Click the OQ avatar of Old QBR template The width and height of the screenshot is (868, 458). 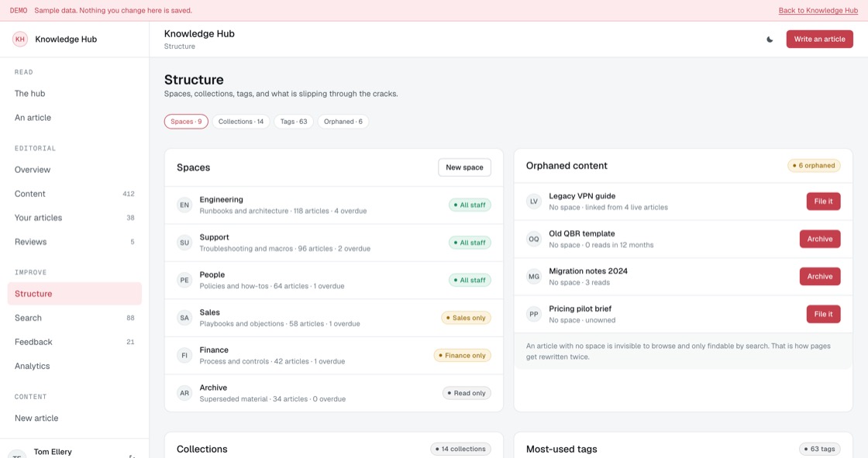(x=534, y=239)
